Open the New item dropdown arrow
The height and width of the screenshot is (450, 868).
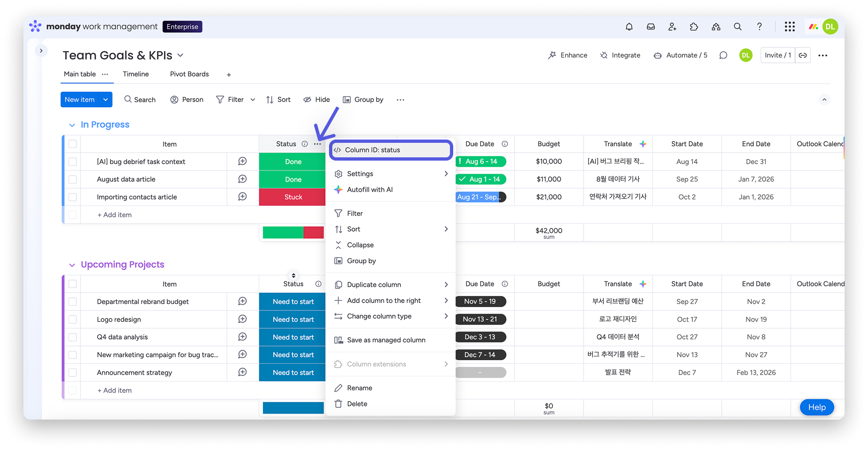click(105, 100)
